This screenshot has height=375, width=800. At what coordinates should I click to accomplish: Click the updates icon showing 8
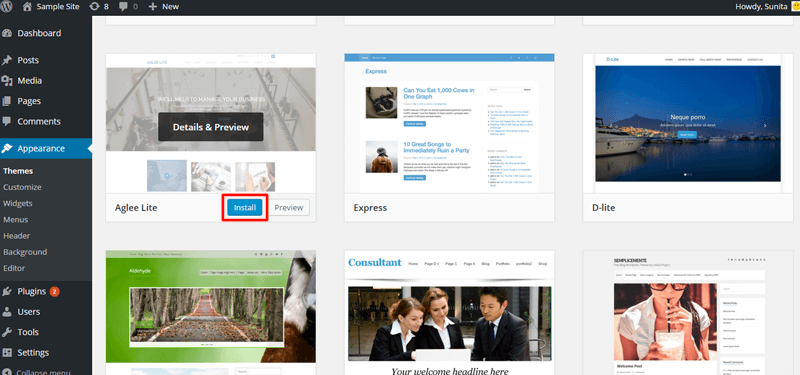94,7
